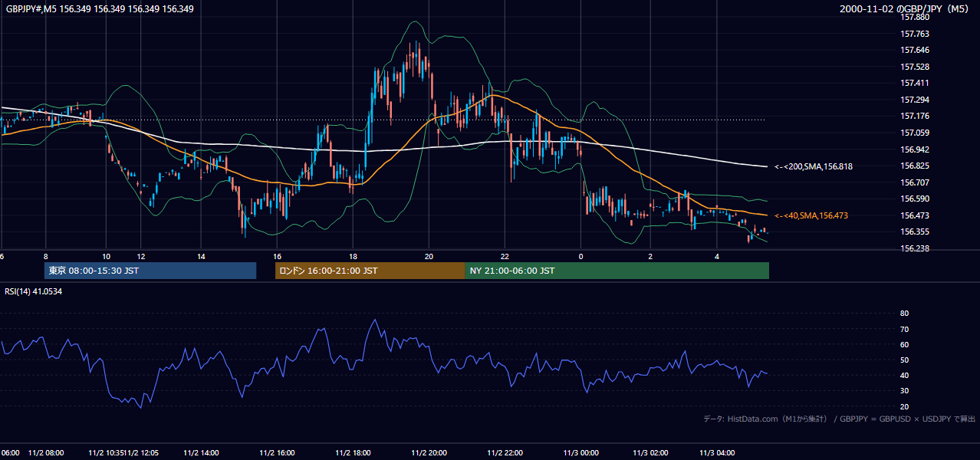The width and height of the screenshot is (980, 460).
Task: Click the 156.707 price axis label
Action: coord(914,183)
